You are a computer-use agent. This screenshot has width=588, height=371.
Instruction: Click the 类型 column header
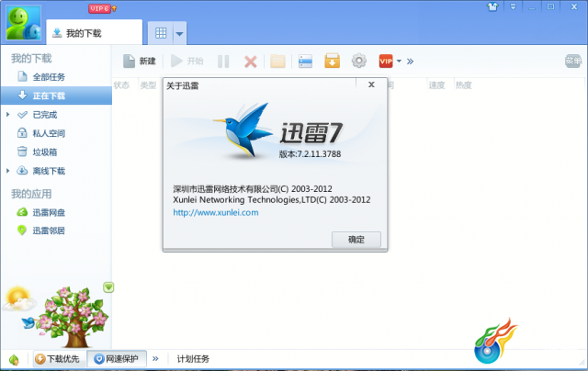click(x=148, y=85)
